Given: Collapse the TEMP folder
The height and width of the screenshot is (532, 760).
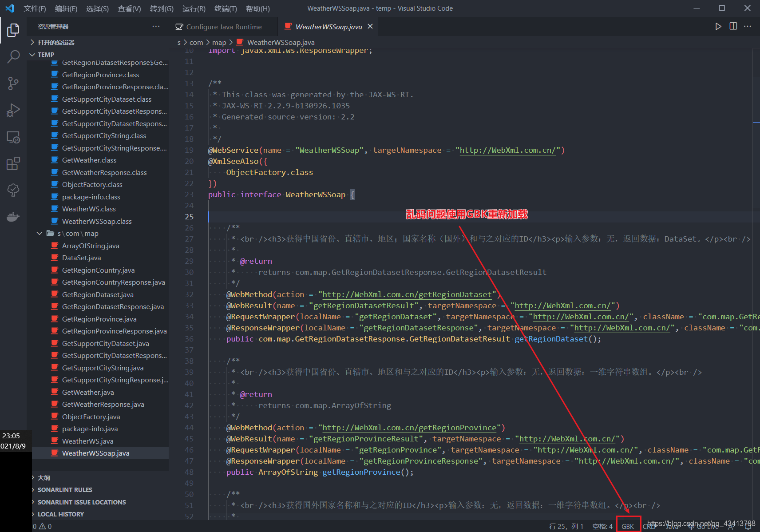Looking at the screenshot, I should click(x=32, y=54).
